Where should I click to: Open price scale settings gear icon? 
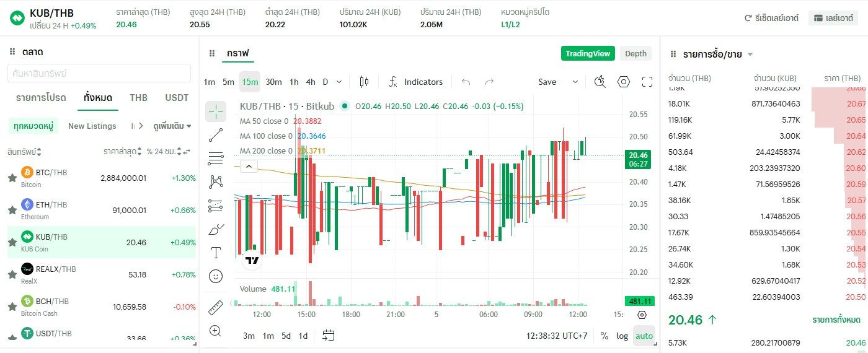coord(642,315)
